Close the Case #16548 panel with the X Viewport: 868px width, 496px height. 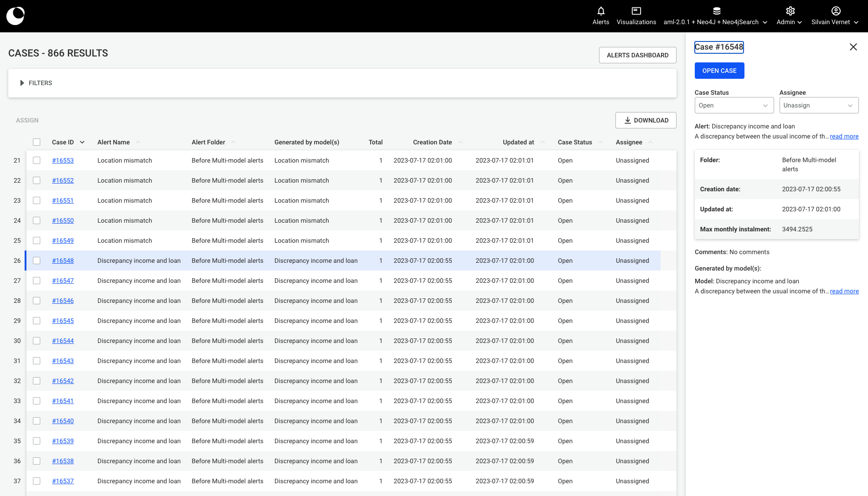click(853, 47)
